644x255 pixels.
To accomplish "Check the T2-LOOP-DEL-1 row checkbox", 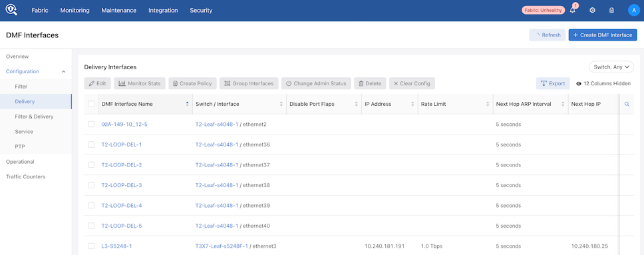I will click(x=91, y=144).
